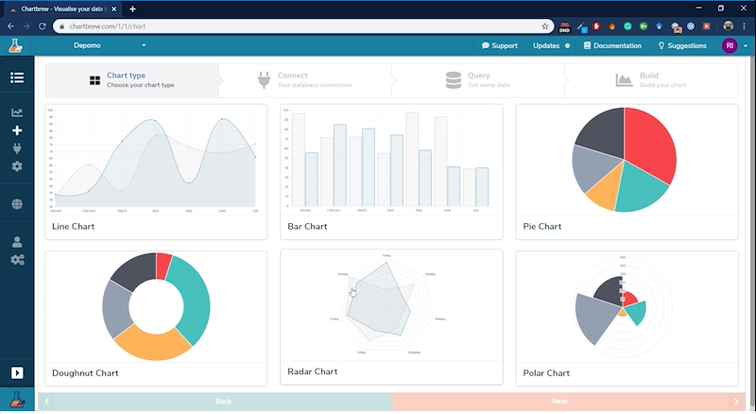
Task: Open team settings cogs icon
Action: [x=17, y=260]
